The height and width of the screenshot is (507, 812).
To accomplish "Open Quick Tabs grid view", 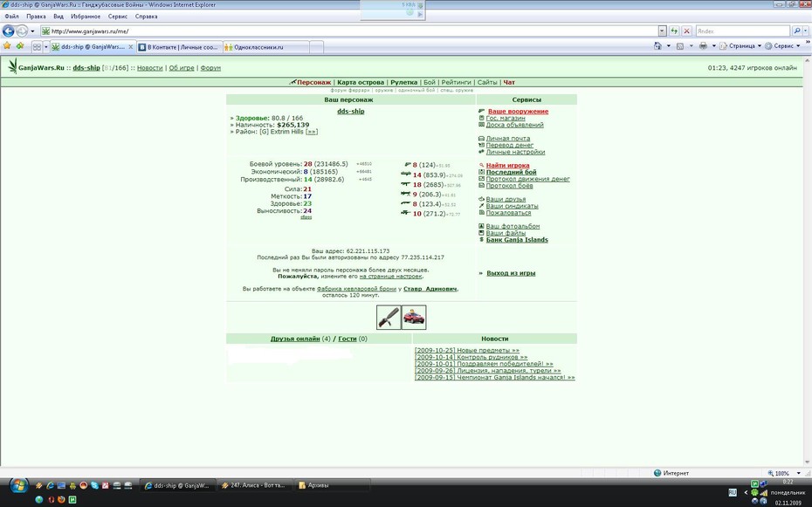I will [37, 47].
